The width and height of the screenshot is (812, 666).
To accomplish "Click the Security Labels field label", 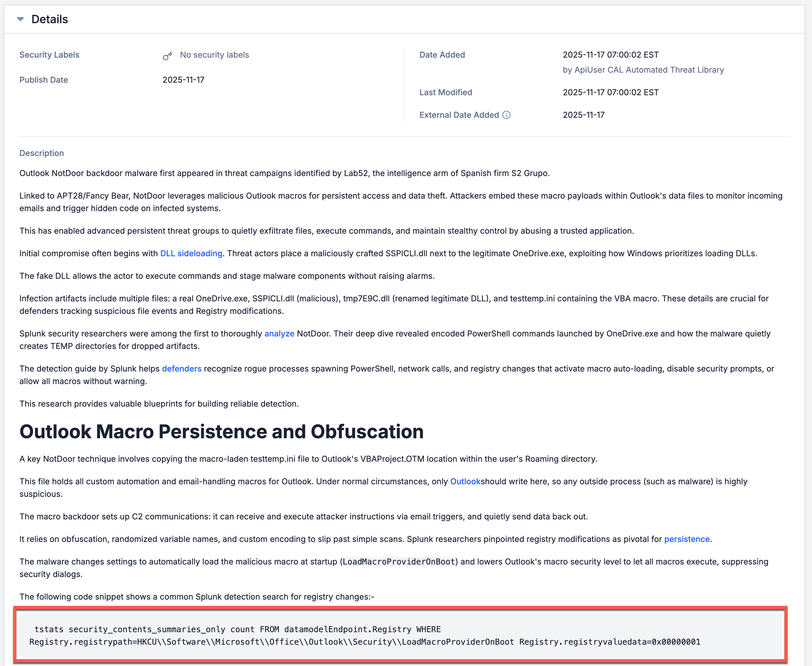I will pyautogui.click(x=49, y=55).
